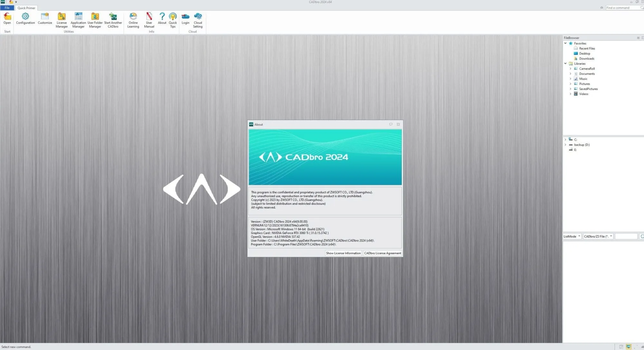Expand the Documents library
The image size is (644, 350).
tap(571, 73)
